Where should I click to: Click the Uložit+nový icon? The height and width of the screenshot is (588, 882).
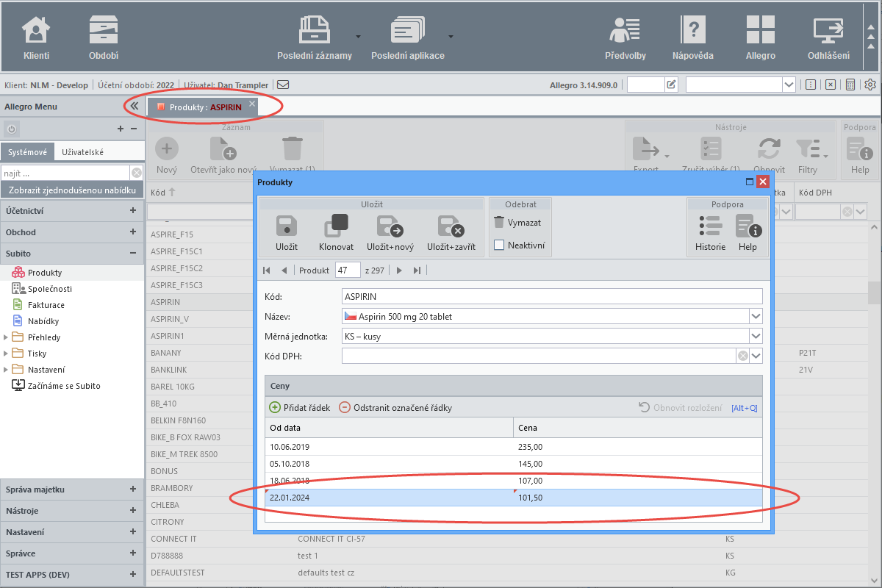pyautogui.click(x=390, y=226)
